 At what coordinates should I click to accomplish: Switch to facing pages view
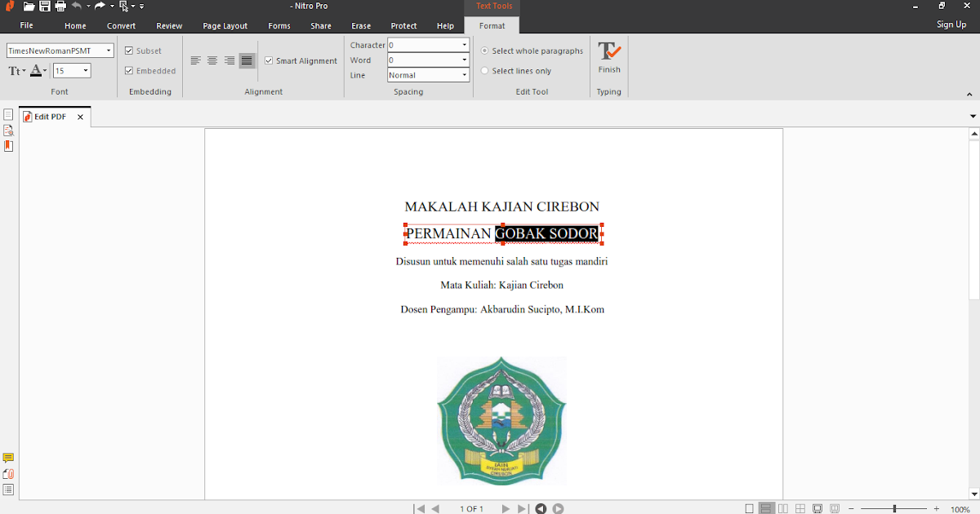[x=783, y=508]
